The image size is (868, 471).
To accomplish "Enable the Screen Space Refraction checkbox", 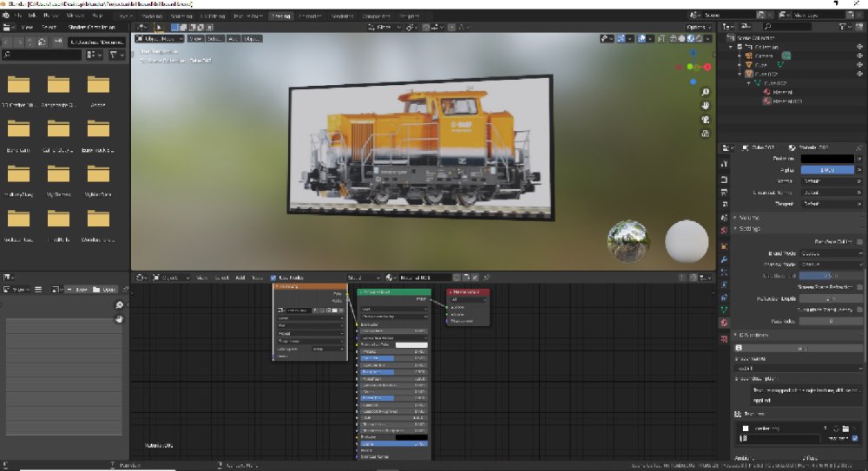I will (858, 287).
